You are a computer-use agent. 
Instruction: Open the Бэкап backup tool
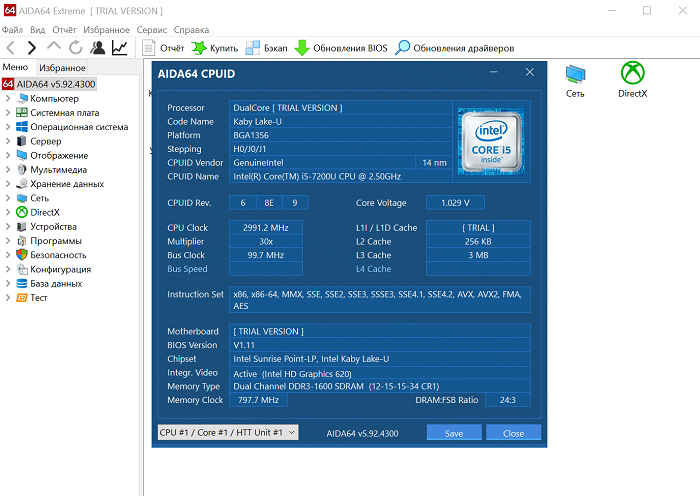click(x=267, y=48)
